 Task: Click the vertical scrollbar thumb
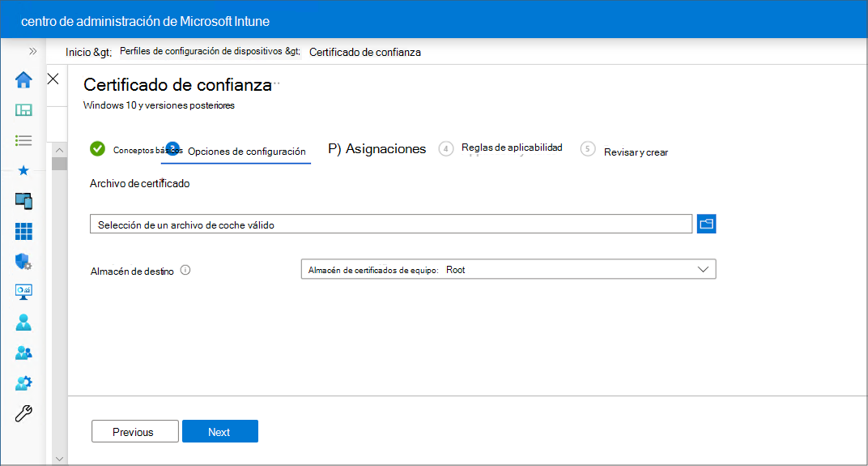pos(59,164)
